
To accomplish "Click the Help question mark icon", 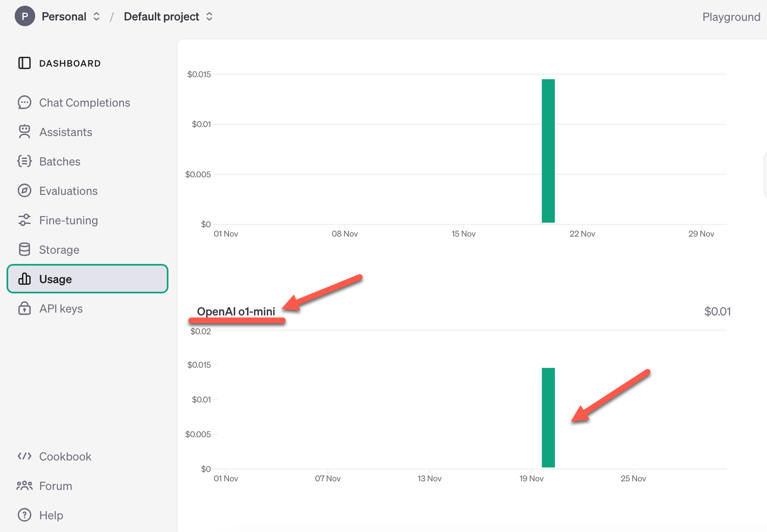I will [25, 515].
